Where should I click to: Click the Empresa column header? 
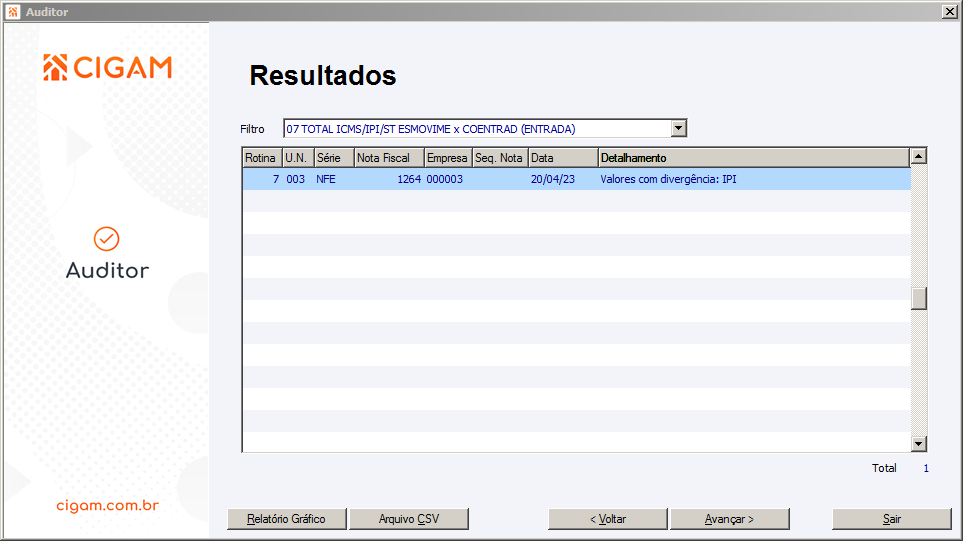[x=448, y=158]
